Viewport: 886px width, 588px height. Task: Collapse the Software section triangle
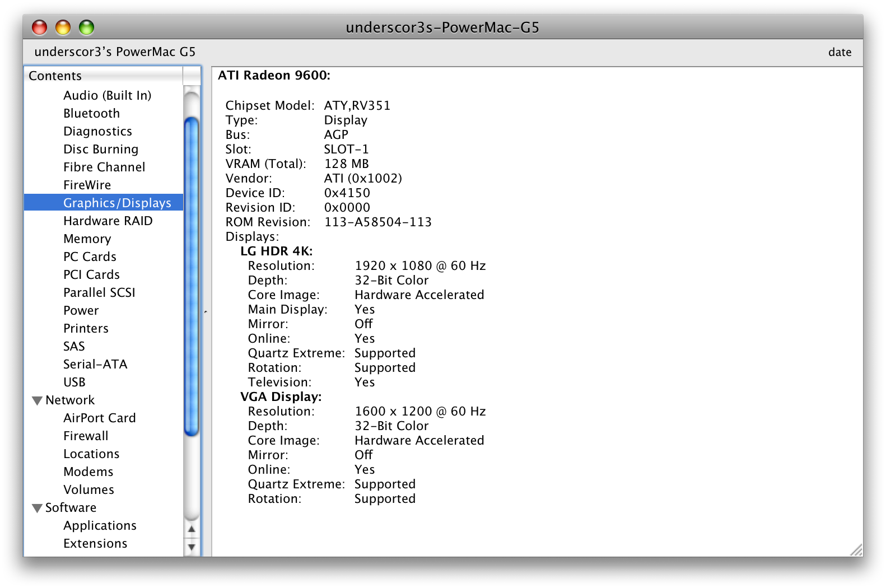38,508
